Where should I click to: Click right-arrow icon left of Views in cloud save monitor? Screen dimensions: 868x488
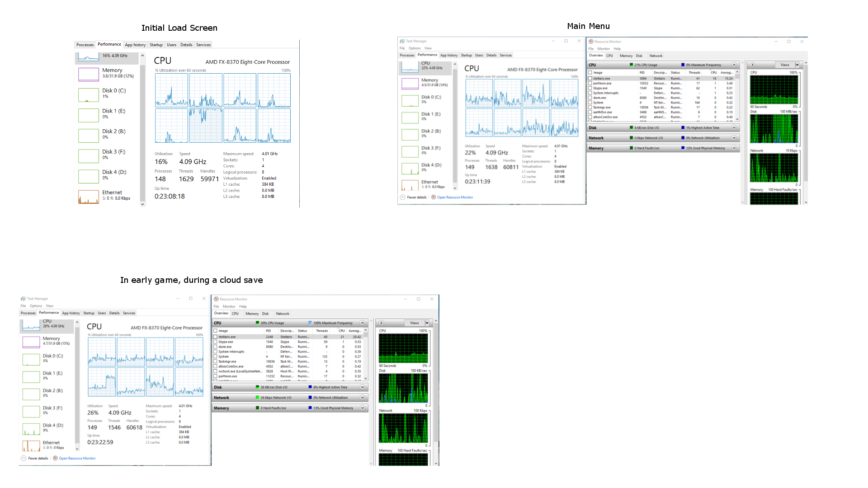click(x=381, y=323)
